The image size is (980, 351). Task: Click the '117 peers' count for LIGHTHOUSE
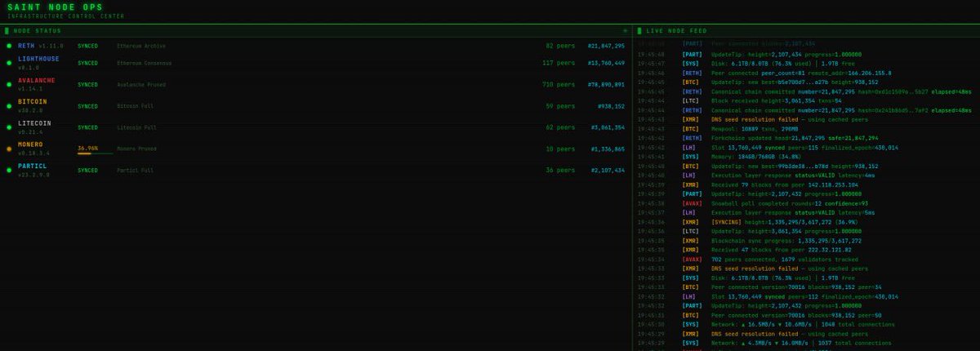[x=559, y=63]
